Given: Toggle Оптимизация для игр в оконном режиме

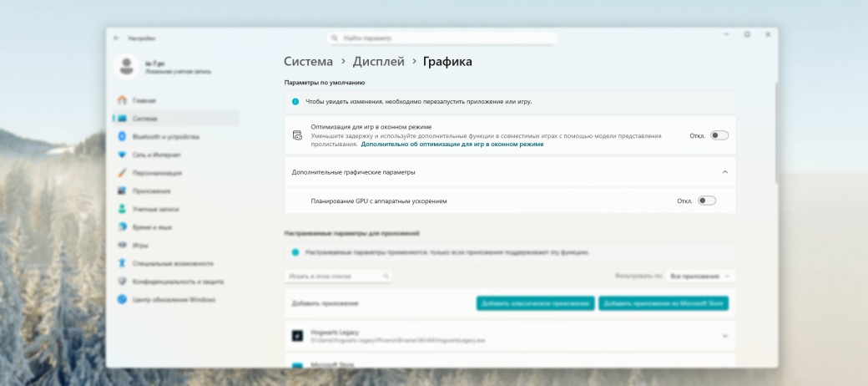Looking at the screenshot, I should point(719,135).
